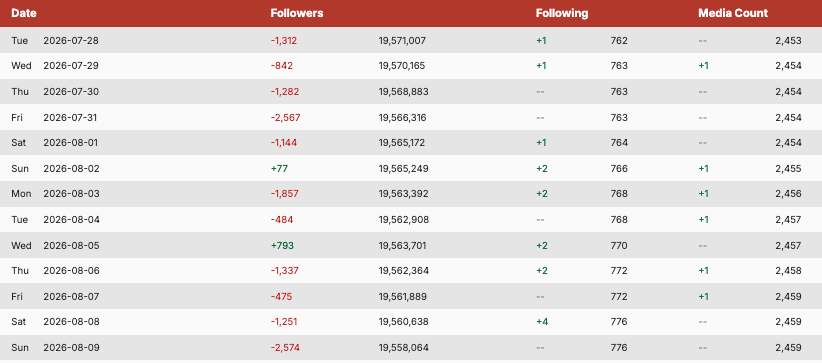Viewport: 822px width, 363px height.
Task: Click media count 2,453
Action: pos(788,40)
